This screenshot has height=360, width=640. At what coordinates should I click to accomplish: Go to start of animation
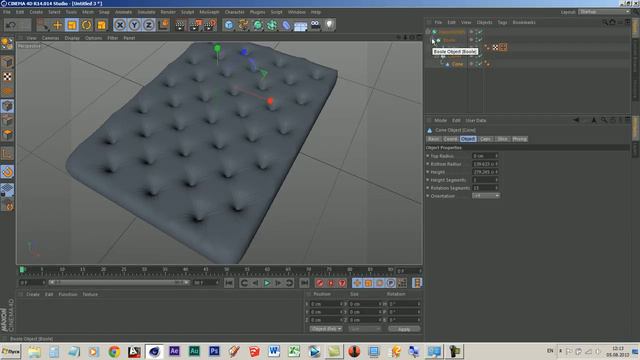point(229,283)
